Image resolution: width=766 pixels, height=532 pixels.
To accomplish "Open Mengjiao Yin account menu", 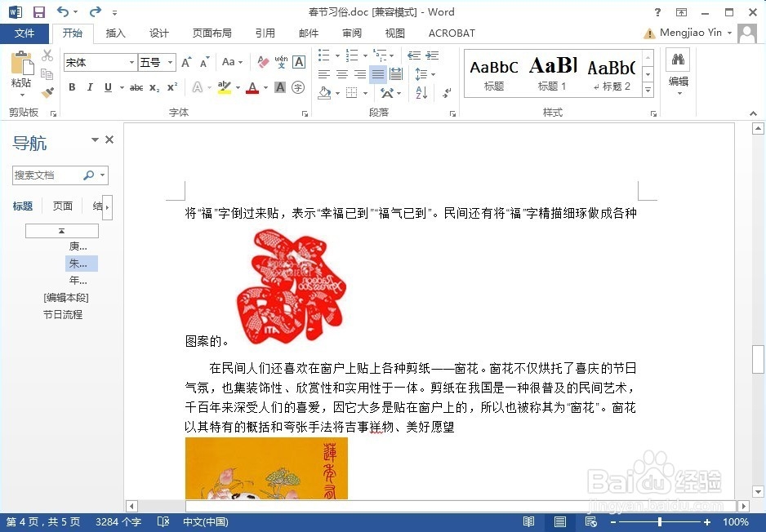I will tap(696, 33).
